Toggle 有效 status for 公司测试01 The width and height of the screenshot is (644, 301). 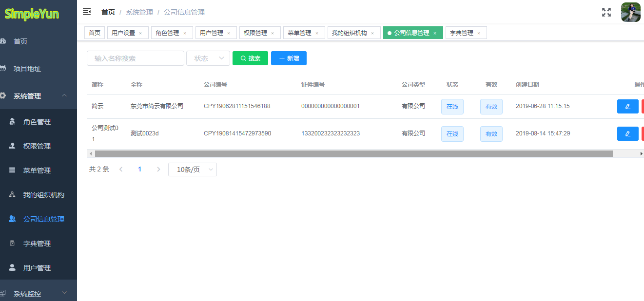491,133
